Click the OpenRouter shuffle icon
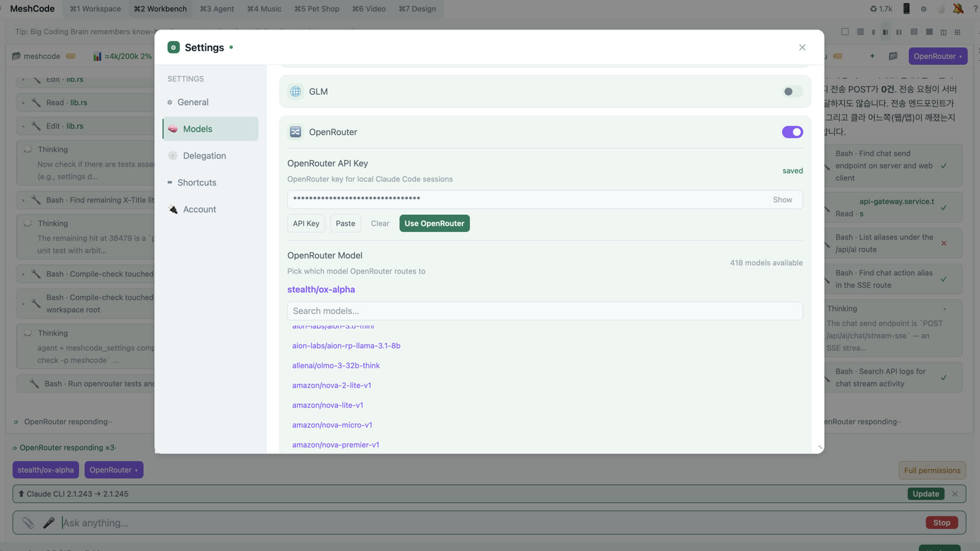Image resolution: width=980 pixels, height=551 pixels. coord(296,132)
